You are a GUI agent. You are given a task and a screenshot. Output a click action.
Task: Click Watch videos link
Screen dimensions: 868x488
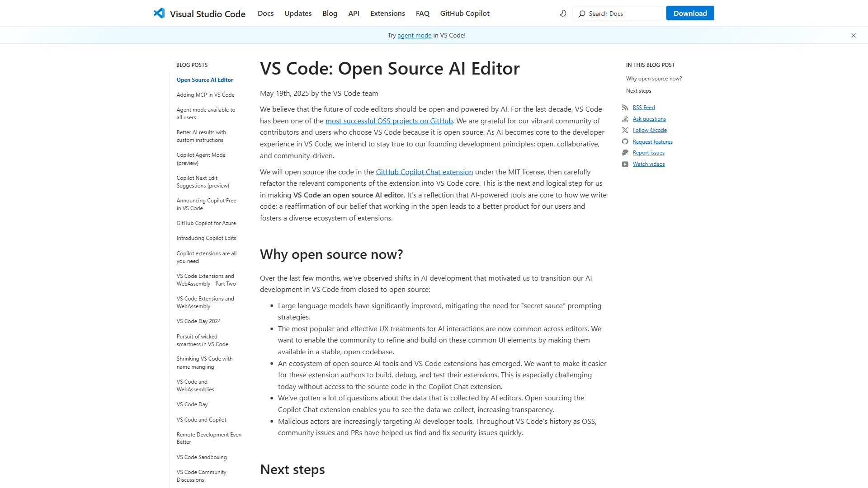click(649, 164)
